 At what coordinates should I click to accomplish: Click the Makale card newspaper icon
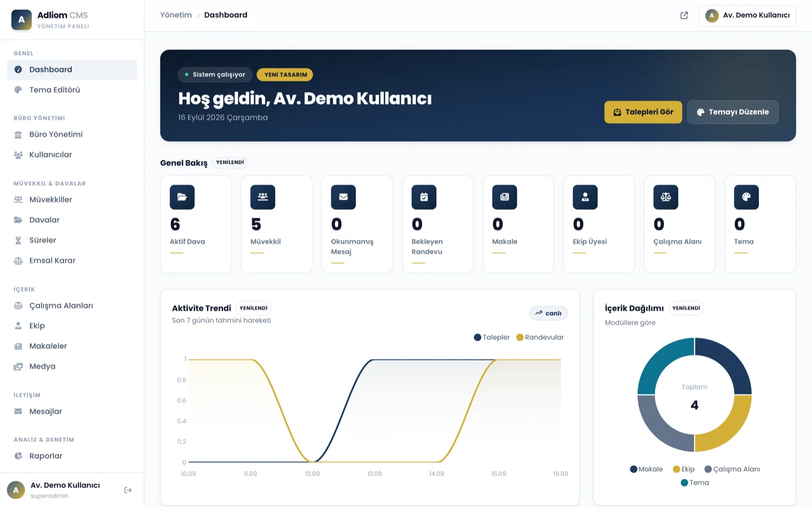[505, 197]
